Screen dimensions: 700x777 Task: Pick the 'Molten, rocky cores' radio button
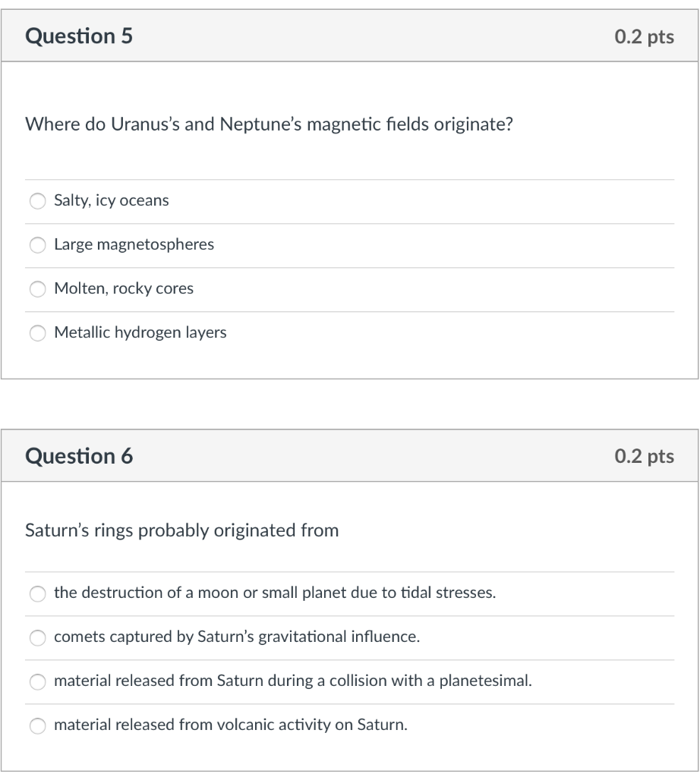pos(38,289)
